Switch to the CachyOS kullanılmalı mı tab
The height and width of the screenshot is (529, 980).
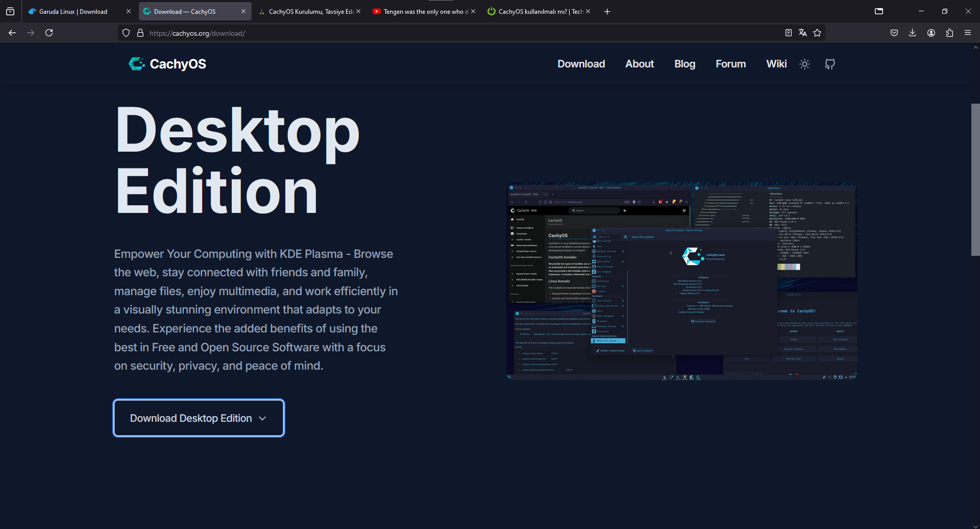click(540, 11)
